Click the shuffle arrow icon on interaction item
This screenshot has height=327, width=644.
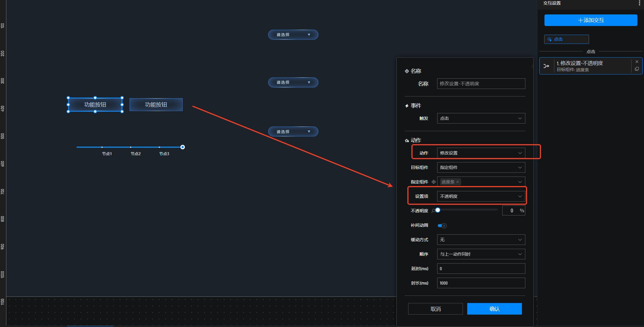546,66
